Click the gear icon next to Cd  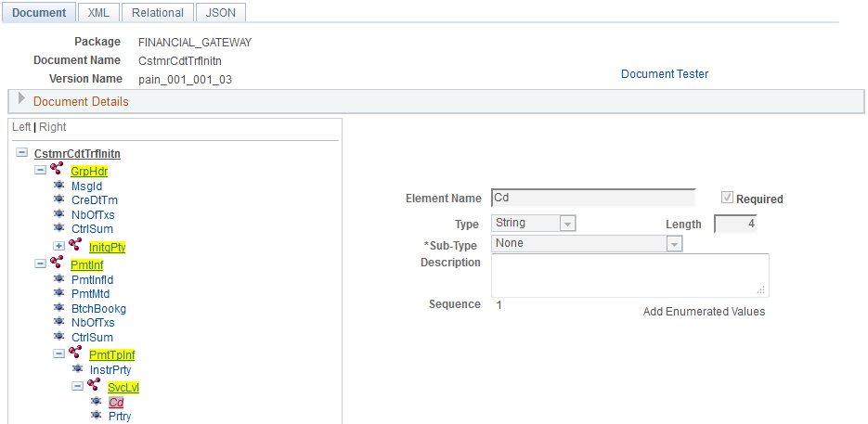click(96, 402)
